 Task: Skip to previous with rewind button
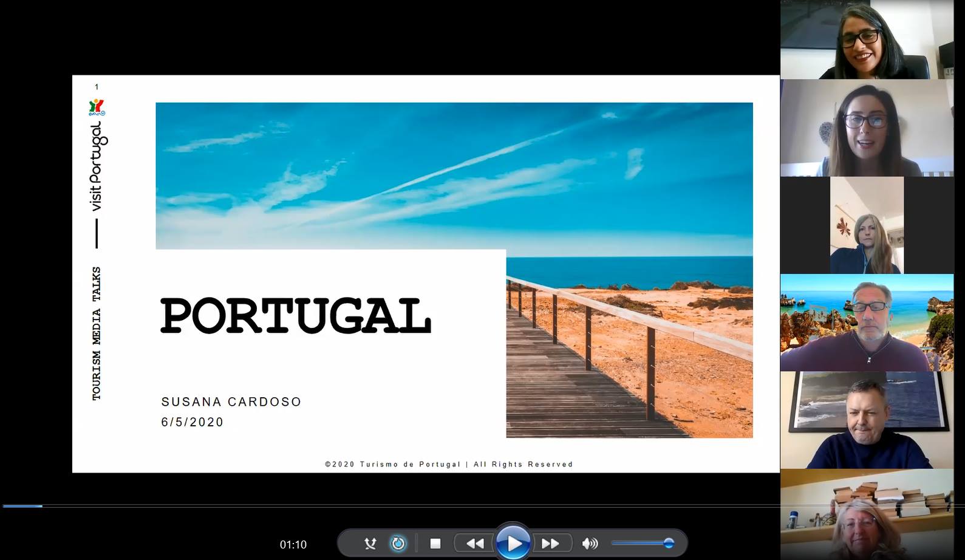[475, 544]
